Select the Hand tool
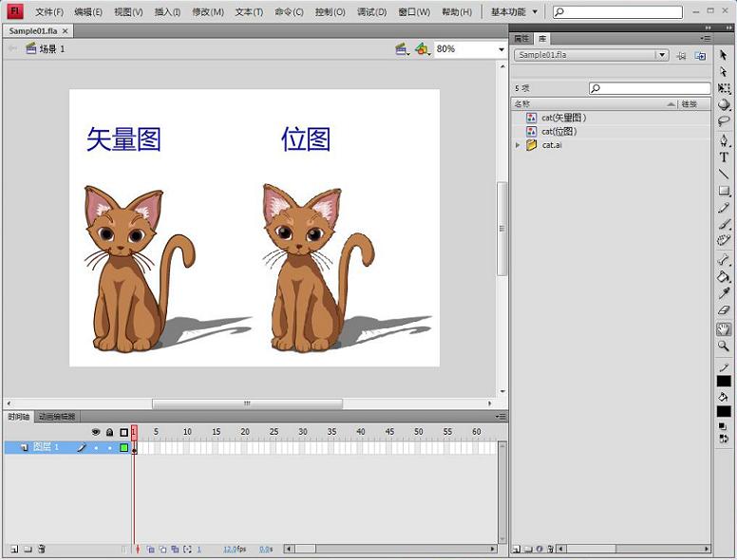Viewport: 737px width, 560px height. [724, 329]
